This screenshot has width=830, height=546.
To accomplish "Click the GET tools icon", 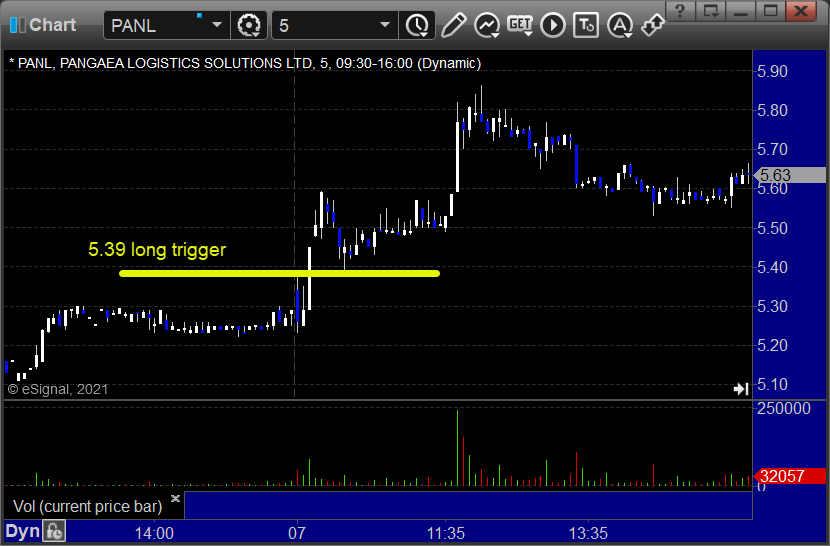I will [x=520, y=25].
